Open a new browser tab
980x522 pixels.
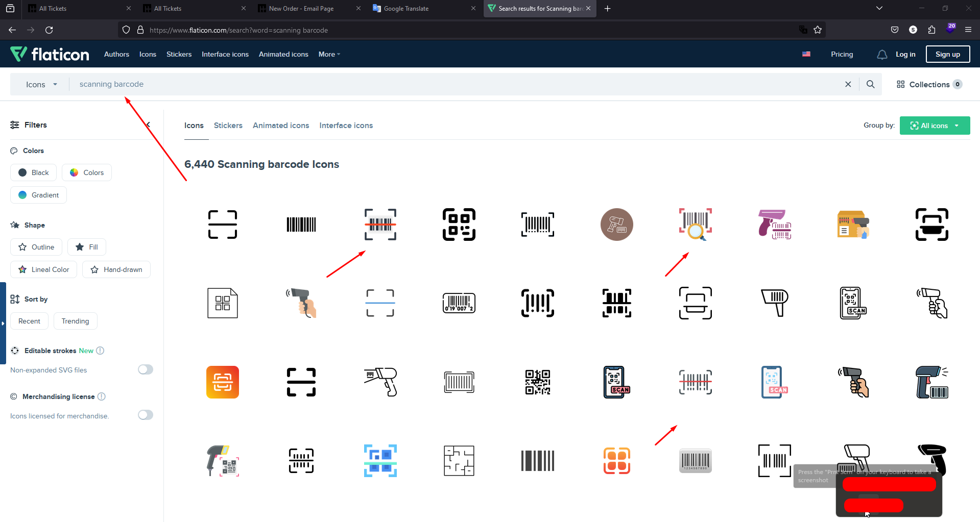tap(607, 8)
